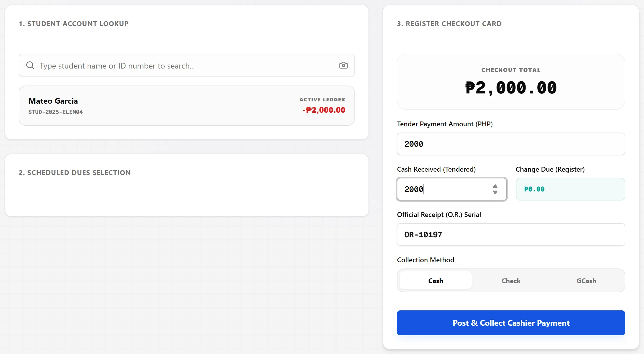Click Post & Collect Cashier Payment button
Viewport: 644px width, 354px height.
coord(511,323)
